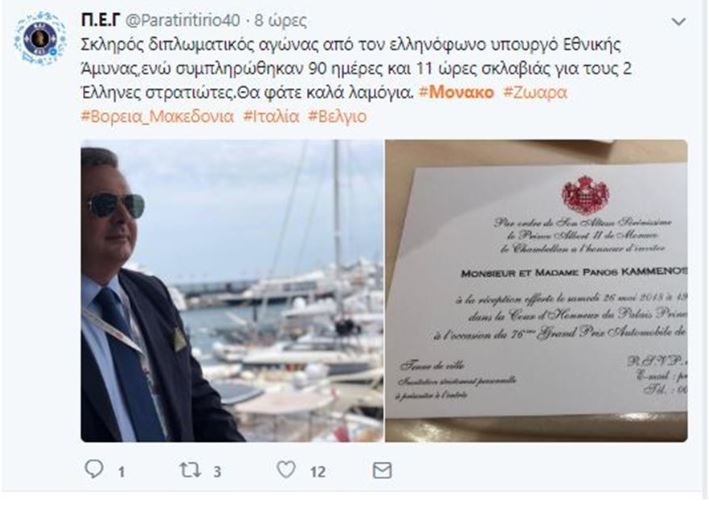Like the tweet with heart icon
Screen dimensions: 709x508
pyautogui.click(x=286, y=470)
